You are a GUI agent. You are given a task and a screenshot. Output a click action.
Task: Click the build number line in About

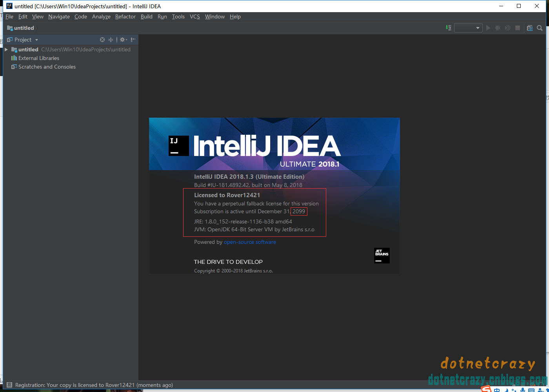(248, 185)
